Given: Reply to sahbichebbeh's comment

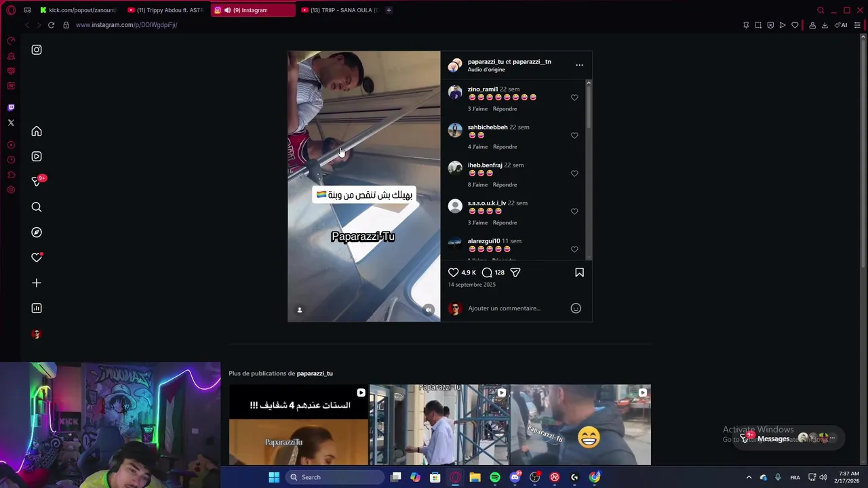Looking at the screenshot, I should point(505,146).
